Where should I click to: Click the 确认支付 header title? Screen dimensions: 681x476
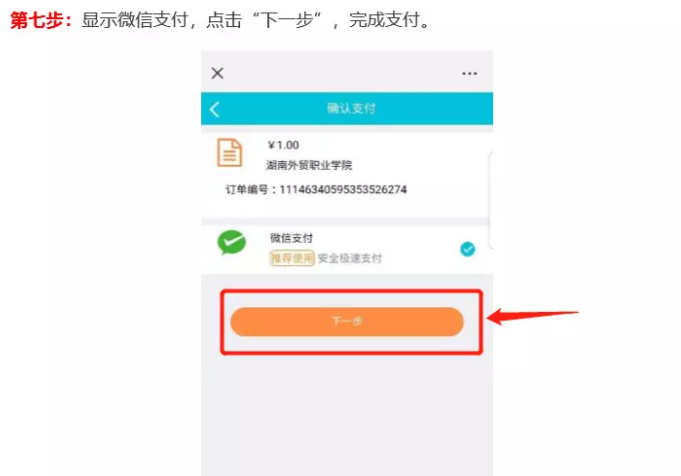point(351,108)
